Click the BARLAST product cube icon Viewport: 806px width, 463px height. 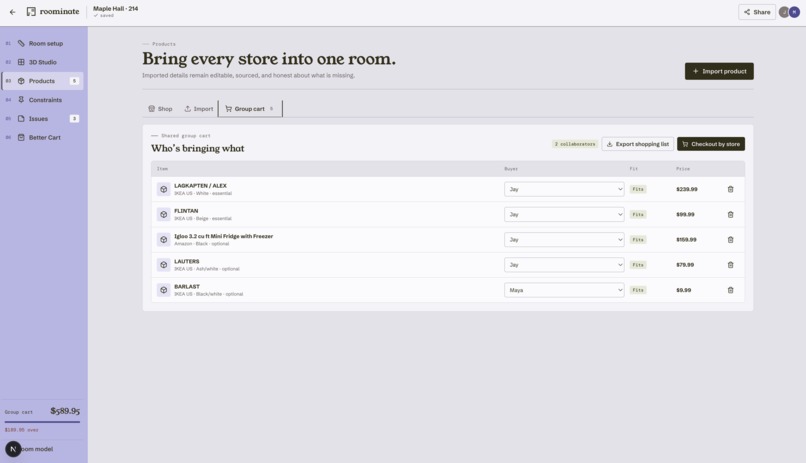163,290
